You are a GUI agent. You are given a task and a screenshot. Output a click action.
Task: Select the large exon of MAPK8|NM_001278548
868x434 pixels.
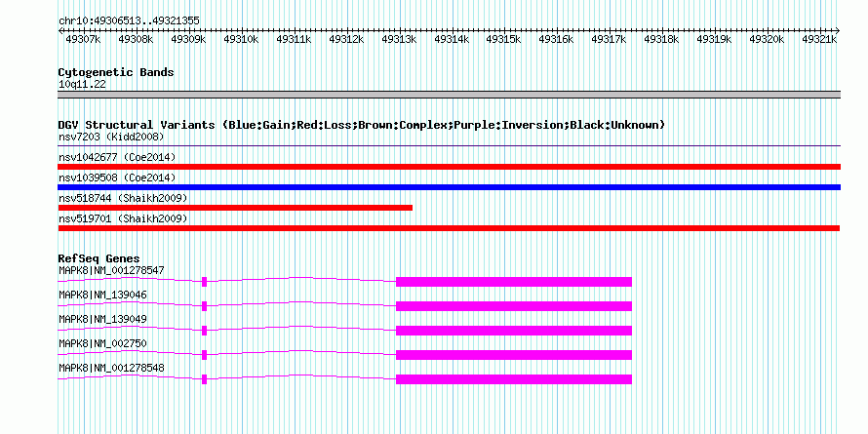(x=514, y=379)
